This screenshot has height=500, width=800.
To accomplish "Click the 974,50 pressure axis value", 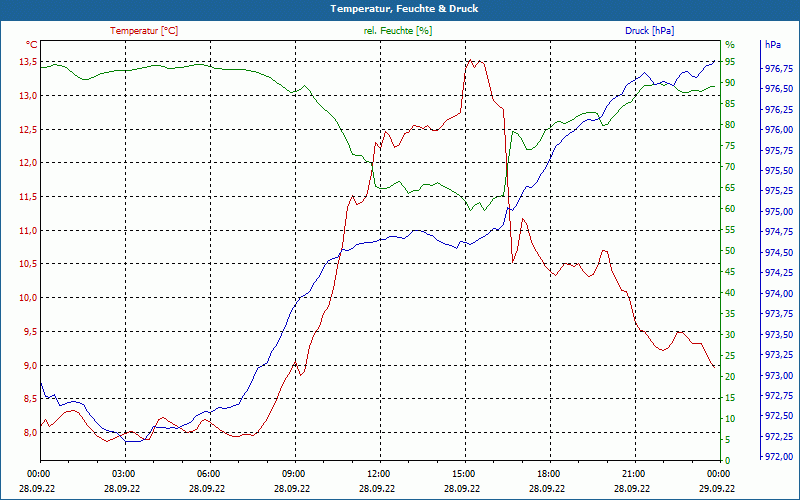I will (780, 253).
